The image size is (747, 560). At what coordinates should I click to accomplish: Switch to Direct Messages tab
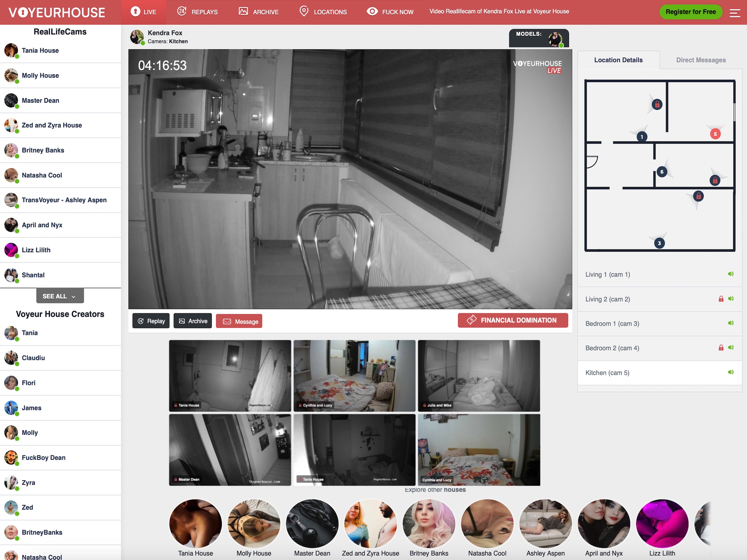(701, 59)
